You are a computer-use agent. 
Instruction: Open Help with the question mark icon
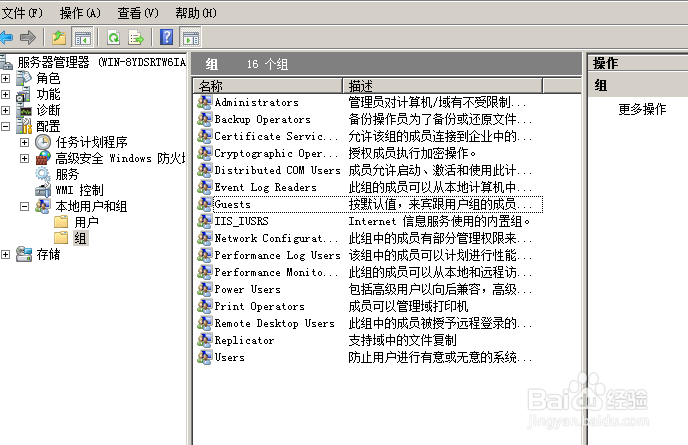tap(167, 37)
